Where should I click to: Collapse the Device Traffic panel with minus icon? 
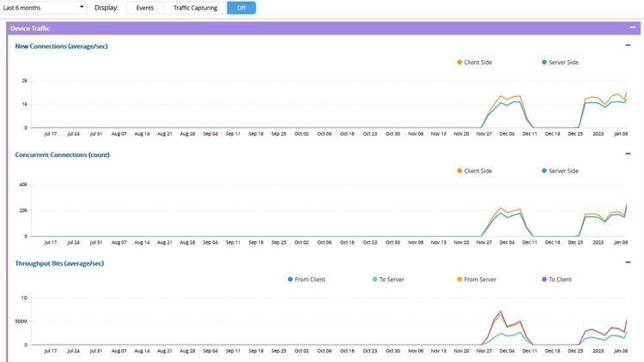coord(632,28)
